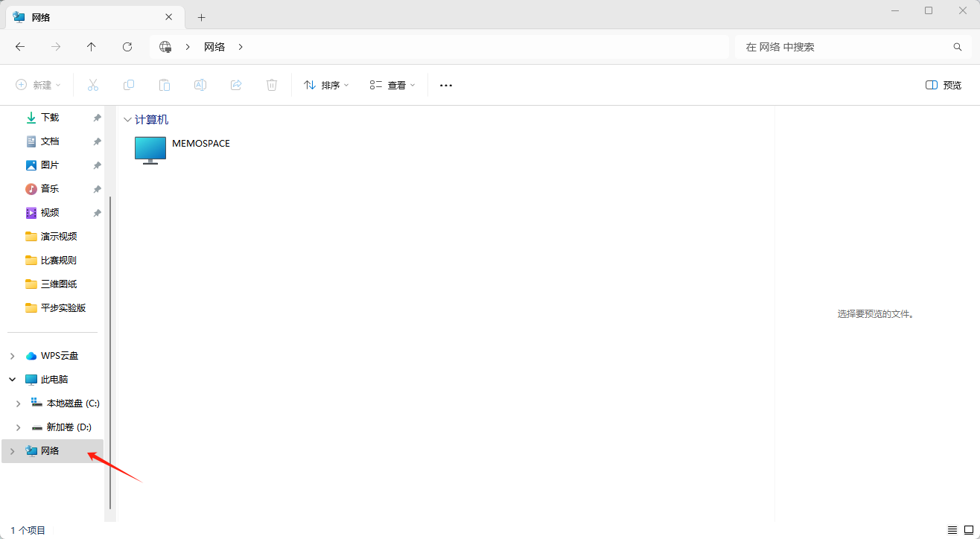Open the 查看 view dropdown
This screenshot has height=539, width=980.
tap(392, 85)
